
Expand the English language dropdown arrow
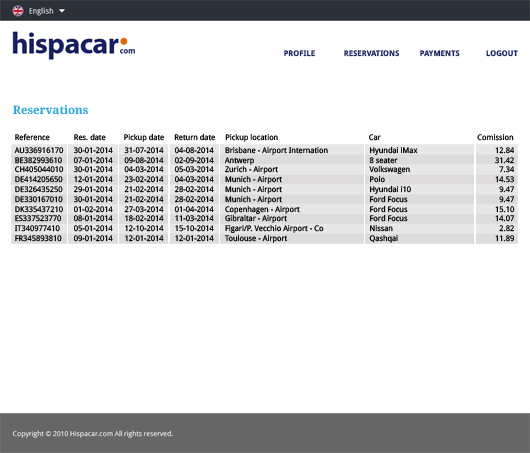pyautogui.click(x=62, y=11)
